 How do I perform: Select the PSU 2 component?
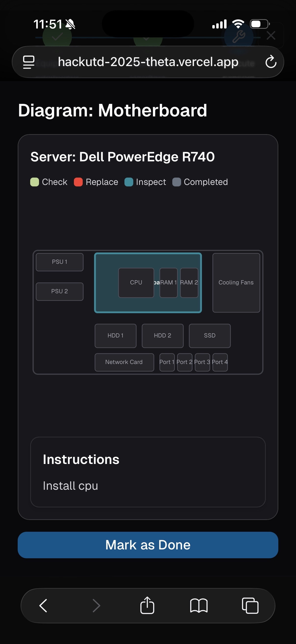click(x=59, y=292)
